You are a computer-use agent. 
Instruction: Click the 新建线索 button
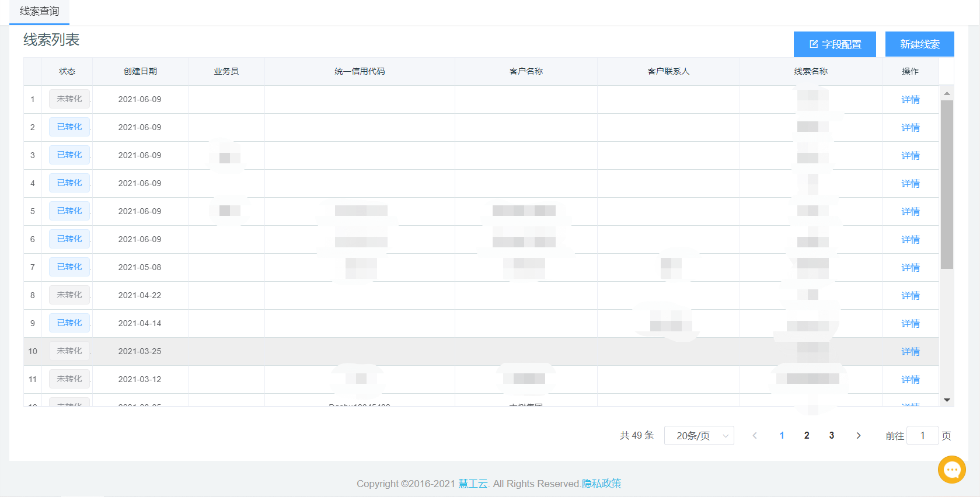click(919, 44)
